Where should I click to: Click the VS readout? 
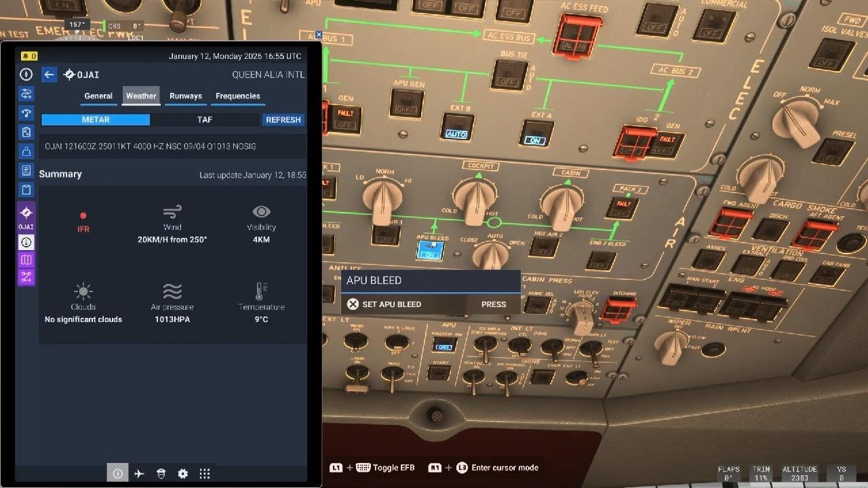(841, 473)
